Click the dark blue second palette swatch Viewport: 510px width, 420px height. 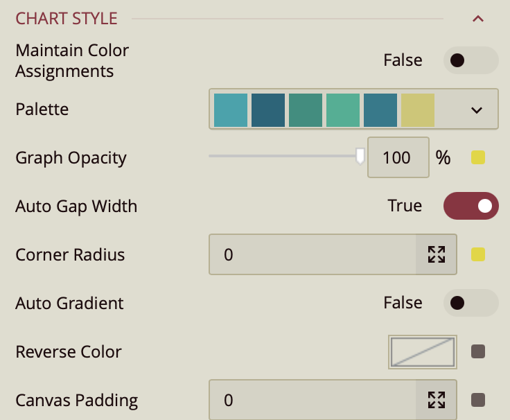(268, 110)
